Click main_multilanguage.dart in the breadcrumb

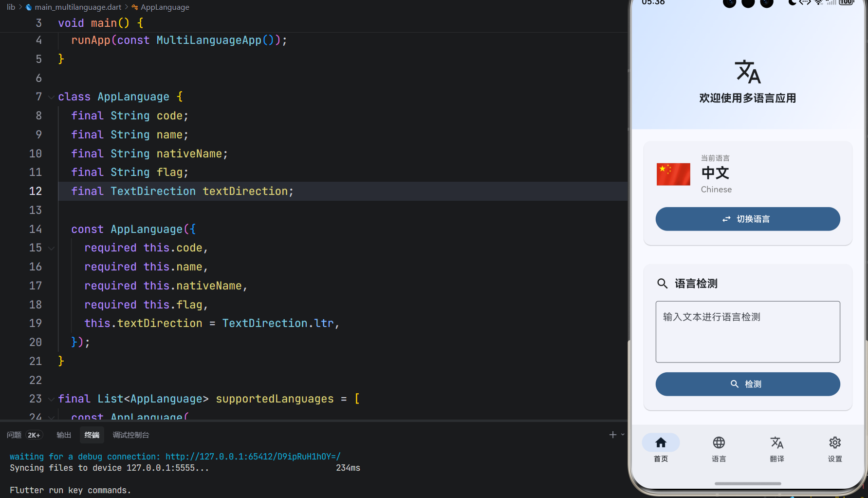pyautogui.click(x=78, y=7)
